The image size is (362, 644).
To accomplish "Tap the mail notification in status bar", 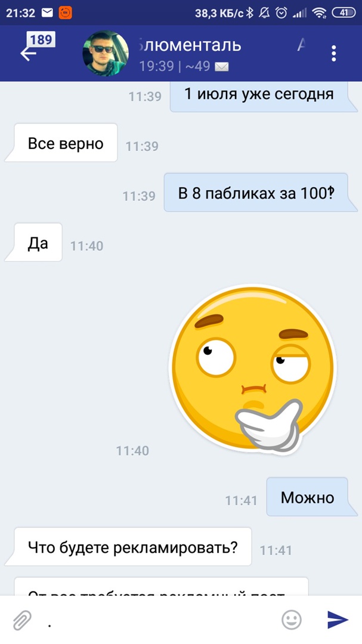I will click(x=47, y=13).
